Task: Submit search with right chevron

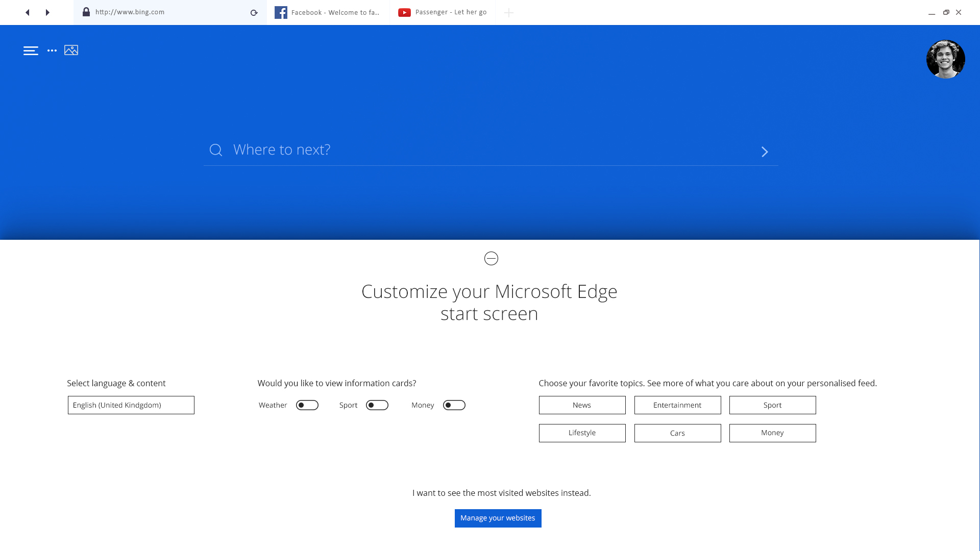Action: coord(765,152)
